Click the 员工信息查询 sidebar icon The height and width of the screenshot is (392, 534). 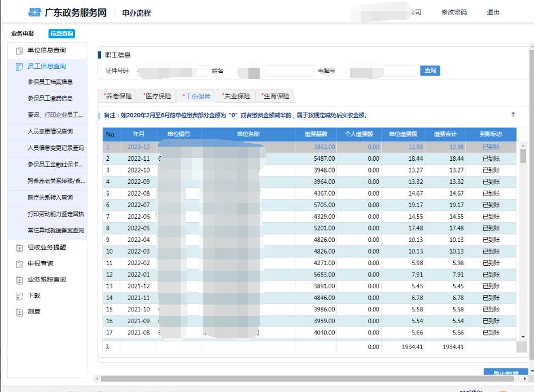pos(19,67)
